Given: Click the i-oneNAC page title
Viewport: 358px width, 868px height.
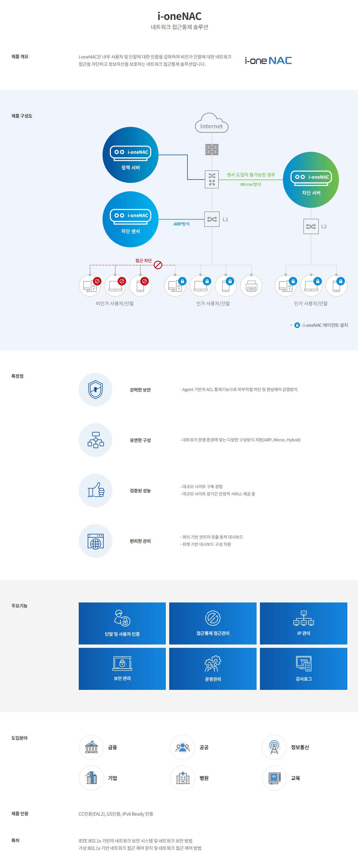Looking at the screenshot, I should tap(179, 16).
